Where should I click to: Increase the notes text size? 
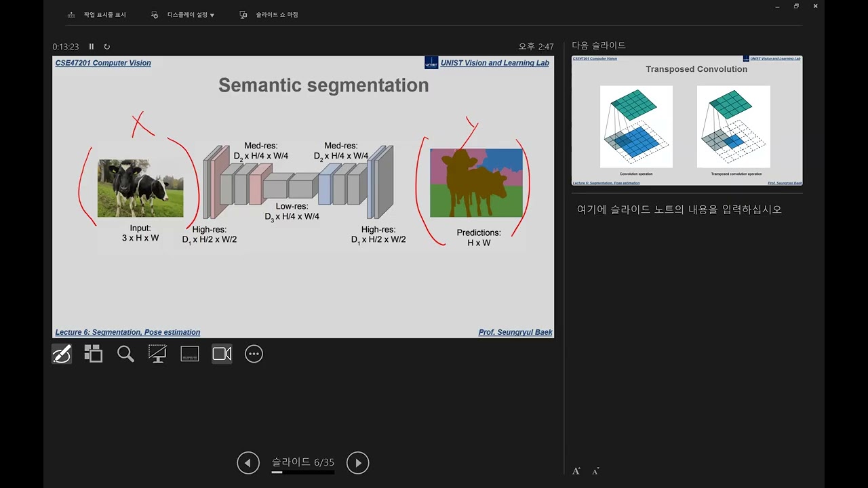coord(576,471)
